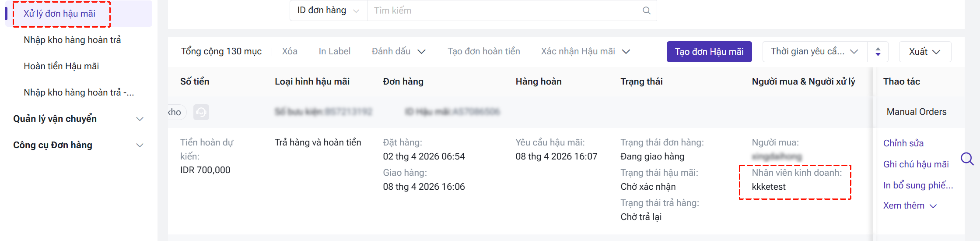Select Xử lý đơn hậu mãi menu item
980x241 pixels.
[59, 14]
